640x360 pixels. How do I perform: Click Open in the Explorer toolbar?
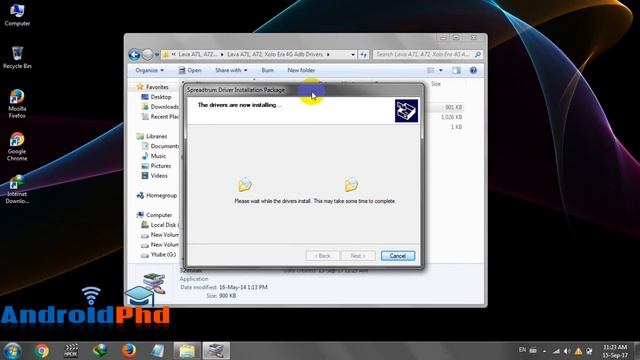point(190,70)
